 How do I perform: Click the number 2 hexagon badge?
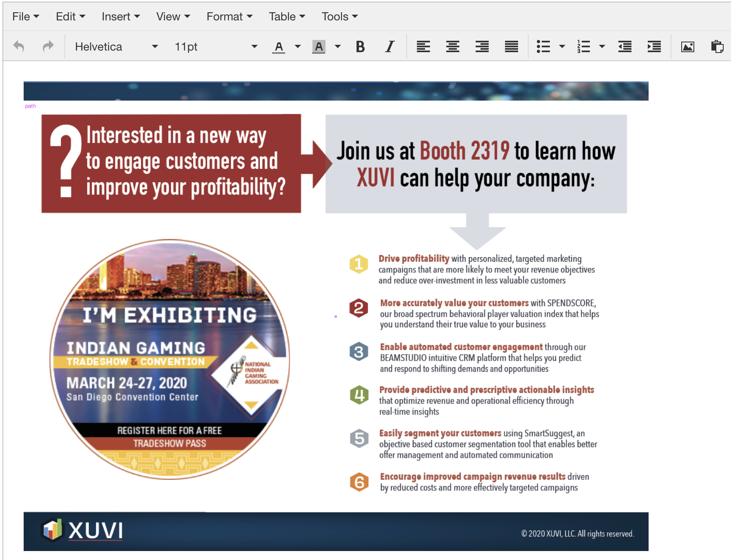359,308
